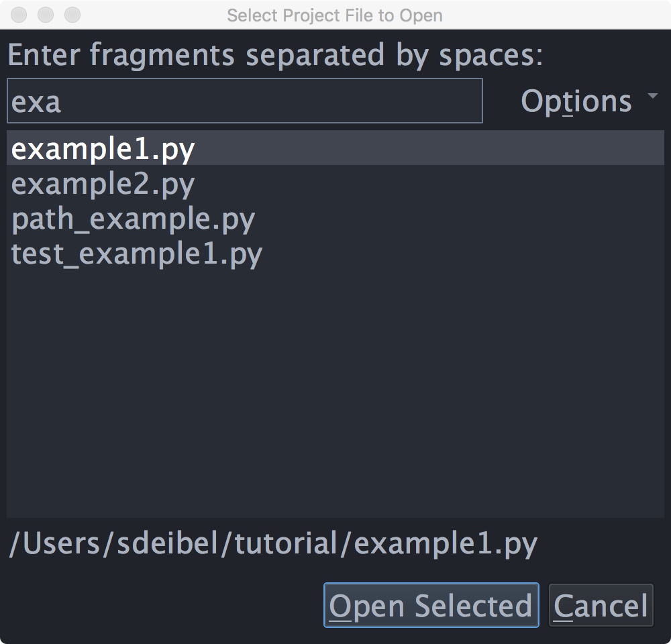Select example2.py in the results list

click(103, 184)
